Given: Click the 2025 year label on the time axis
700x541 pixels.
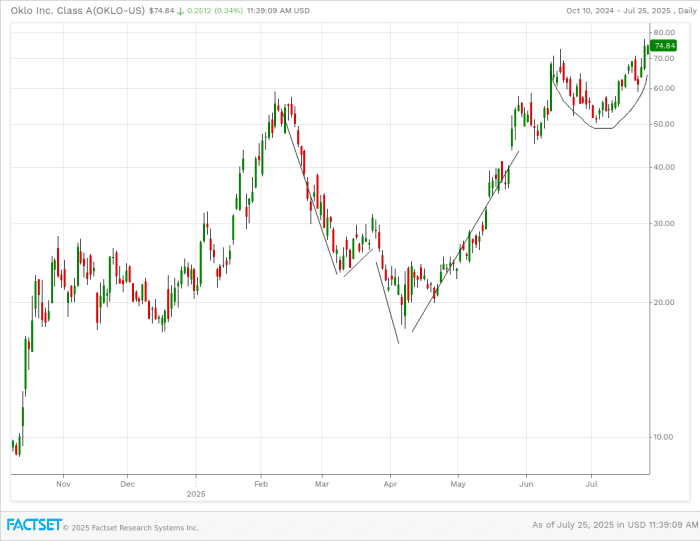Looking at the screenshot, I should 196,494.
